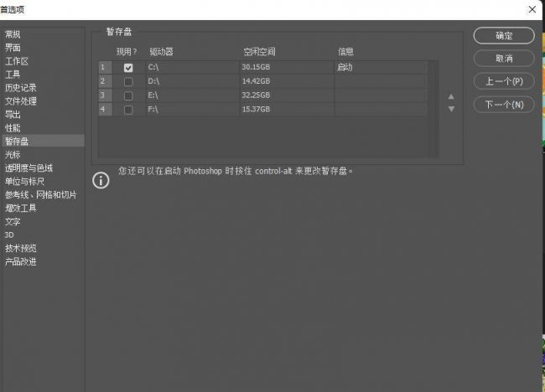
Task: Select the 暂存盘 sidebar item
Action: [x=44, y=141]
